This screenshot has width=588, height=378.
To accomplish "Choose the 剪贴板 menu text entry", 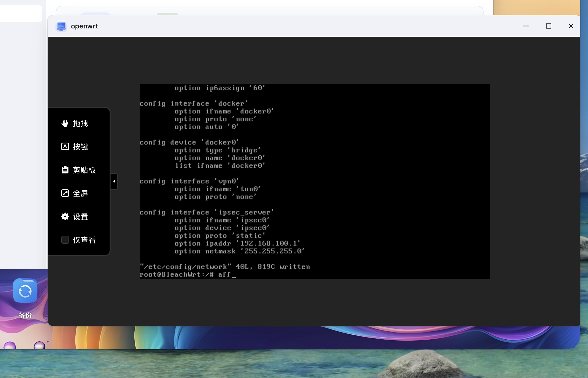I will point(84,170).
